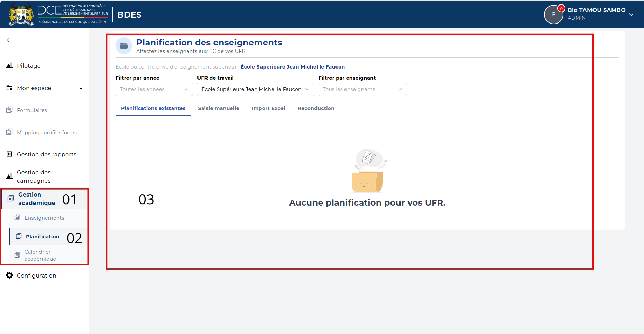The image size is (644, 334).
Task: Open the UFR de travail dropdown
Action: (256, 89)
